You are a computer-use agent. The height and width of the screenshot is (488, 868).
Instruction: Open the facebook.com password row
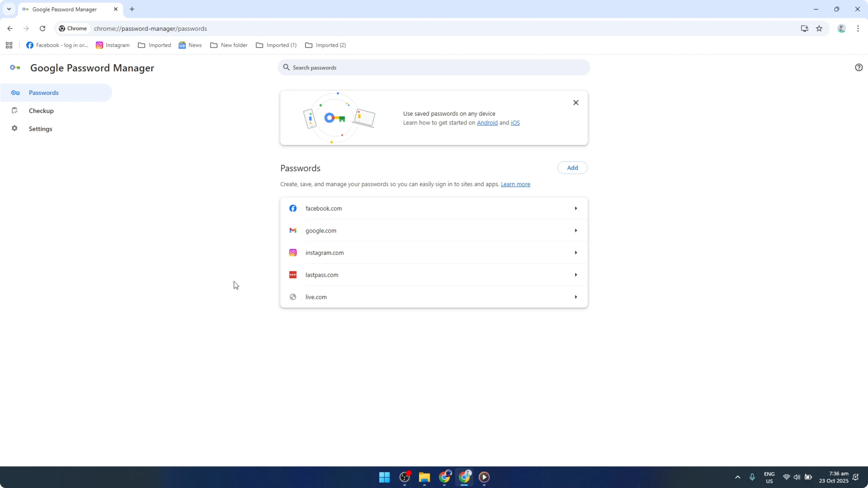click(434, 208)
